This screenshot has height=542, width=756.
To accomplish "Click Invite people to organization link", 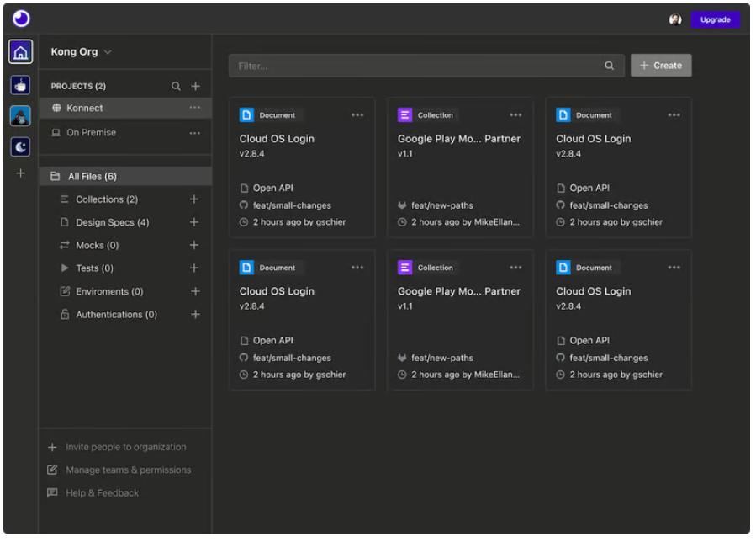I will click(x=125, y=448).
